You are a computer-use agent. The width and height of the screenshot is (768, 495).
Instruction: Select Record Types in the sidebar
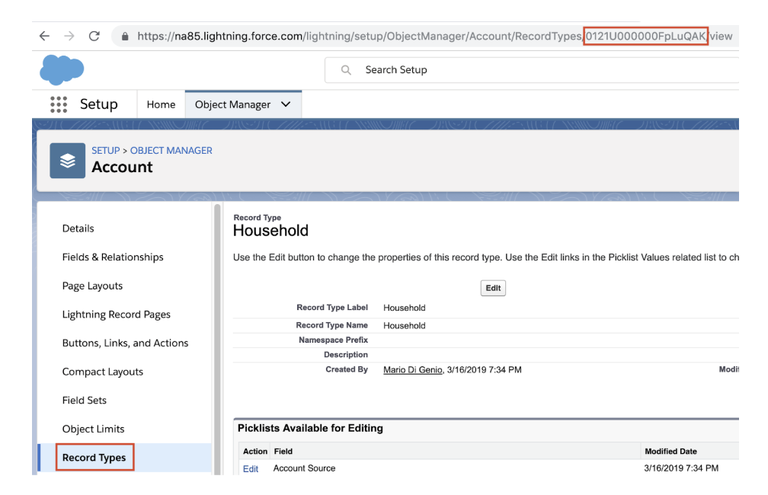click(x=94, y=457)
